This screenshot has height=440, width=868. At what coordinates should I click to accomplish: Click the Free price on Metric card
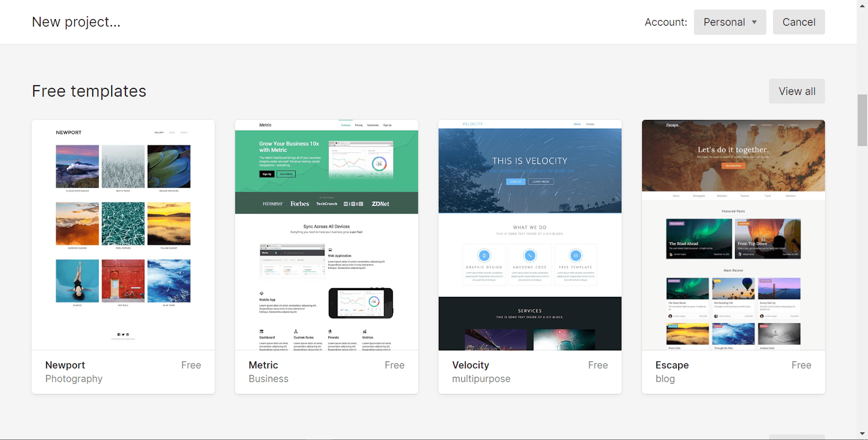coord(394,365)
